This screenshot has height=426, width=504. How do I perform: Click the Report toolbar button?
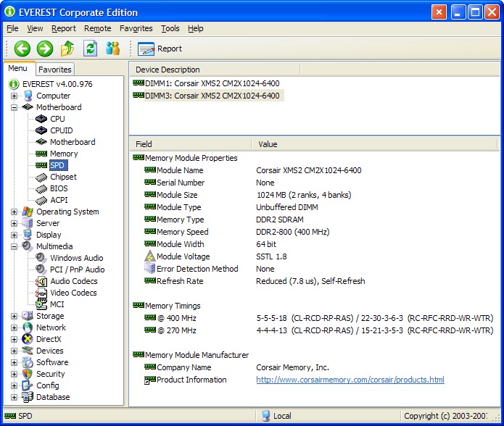(x=160, y=49)
